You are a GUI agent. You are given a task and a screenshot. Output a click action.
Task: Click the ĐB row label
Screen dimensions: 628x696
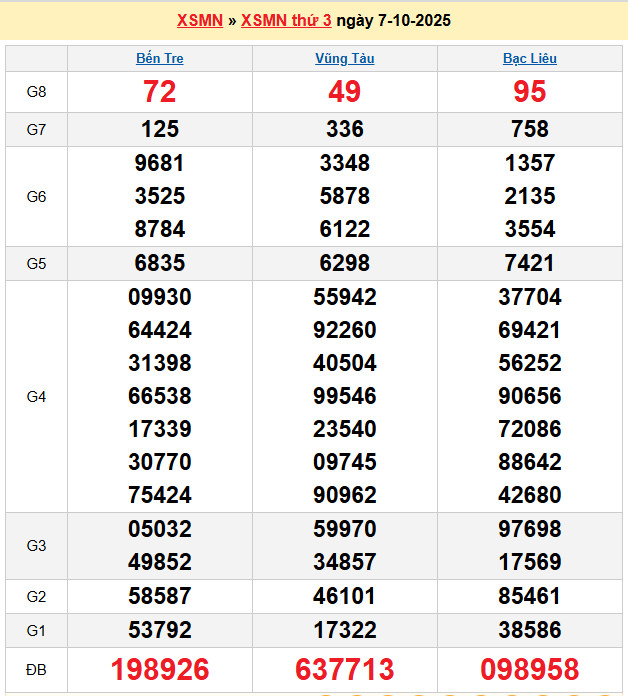(x=36, y=669)
